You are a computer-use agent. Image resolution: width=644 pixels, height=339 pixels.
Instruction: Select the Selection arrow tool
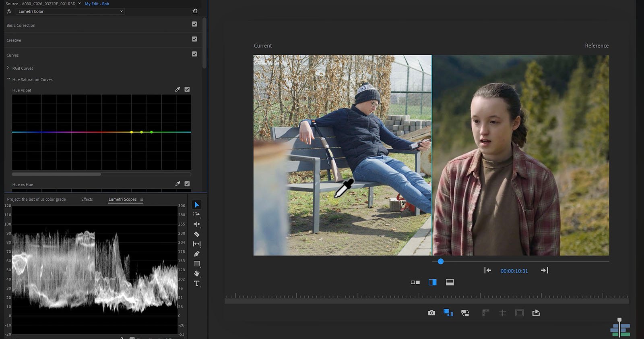[196, 205]
